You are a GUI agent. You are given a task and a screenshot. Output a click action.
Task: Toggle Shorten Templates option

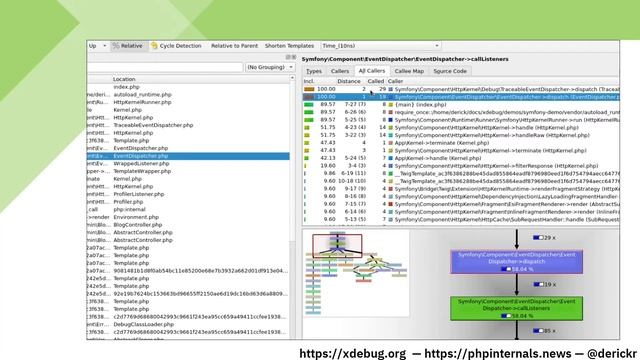point(289,46)
